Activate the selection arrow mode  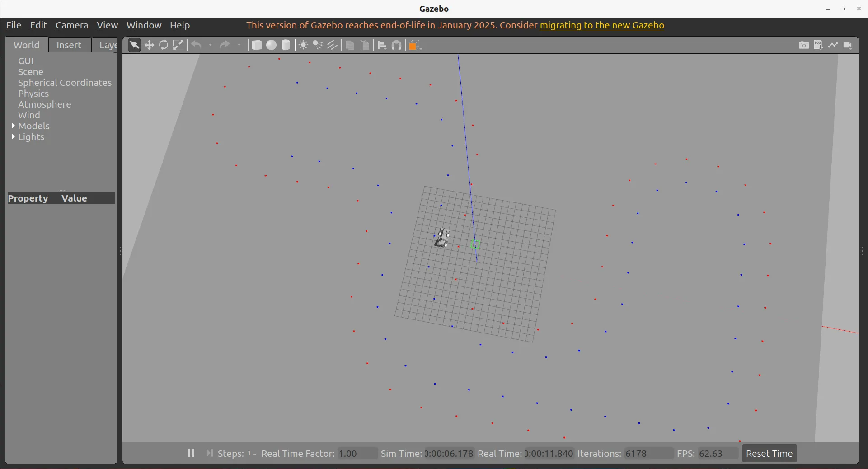[134, 45]
